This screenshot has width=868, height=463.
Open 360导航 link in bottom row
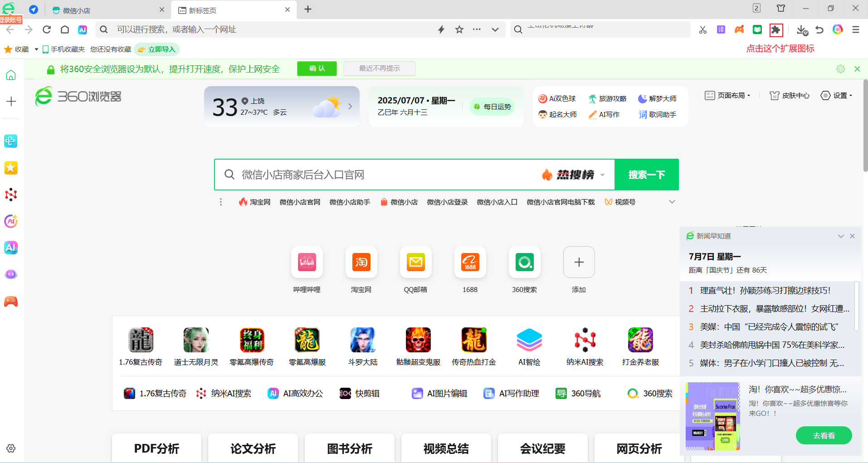[578, 394]
